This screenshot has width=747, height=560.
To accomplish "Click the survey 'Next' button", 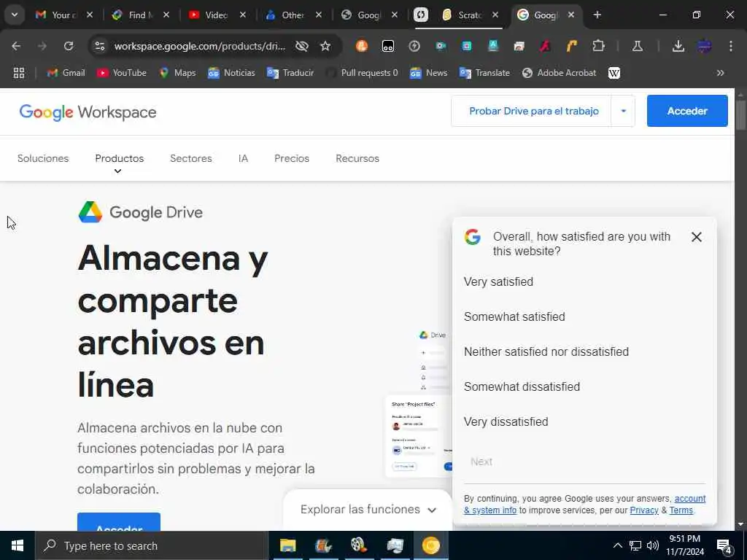I will coord(481,462).
